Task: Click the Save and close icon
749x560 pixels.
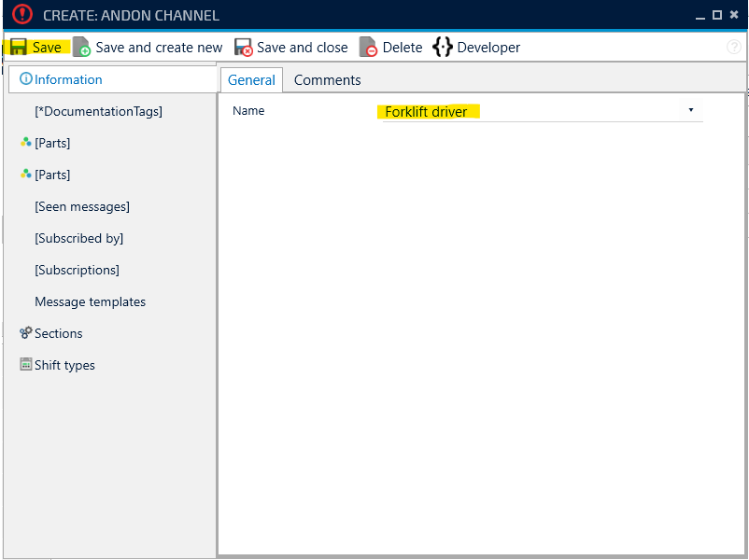Action: (x=244, y=48)
